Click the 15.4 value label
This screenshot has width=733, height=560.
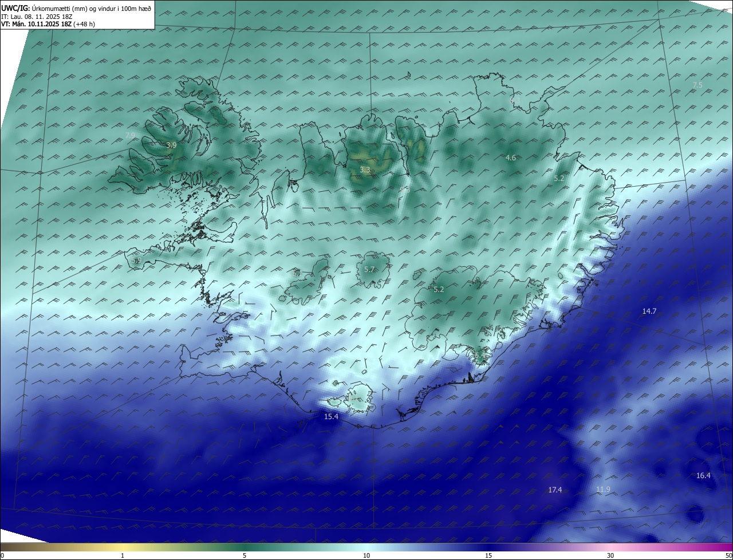click(332, 416)
